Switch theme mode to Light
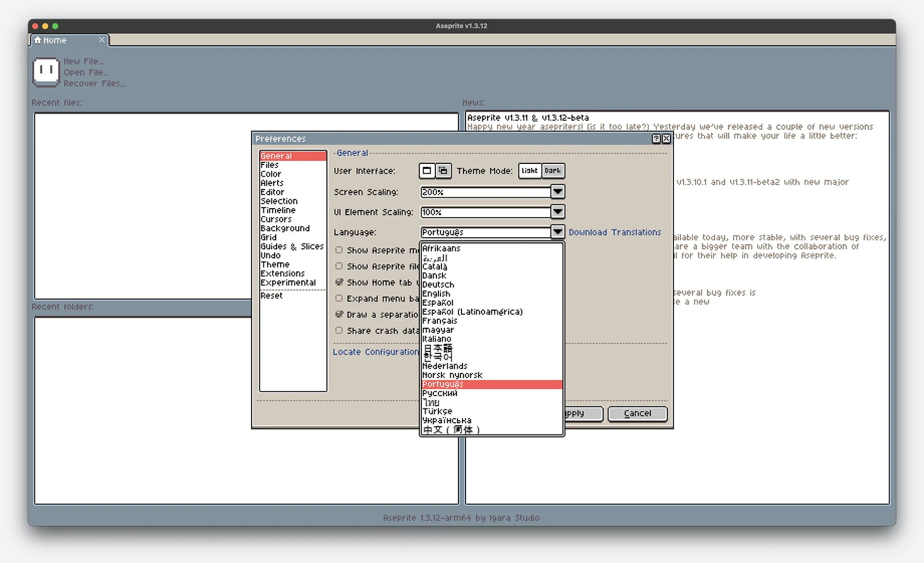 point(530,171)
